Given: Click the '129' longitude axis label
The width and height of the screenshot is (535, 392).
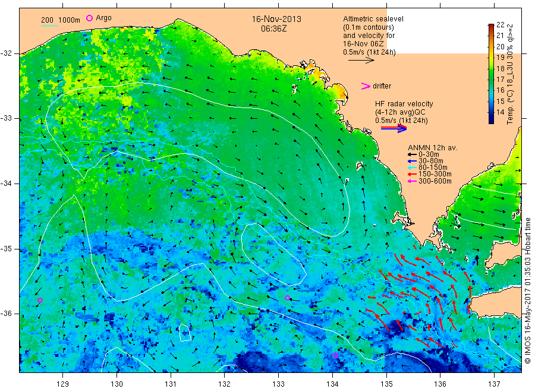Looking at the screenshot, I should (63, 384).
